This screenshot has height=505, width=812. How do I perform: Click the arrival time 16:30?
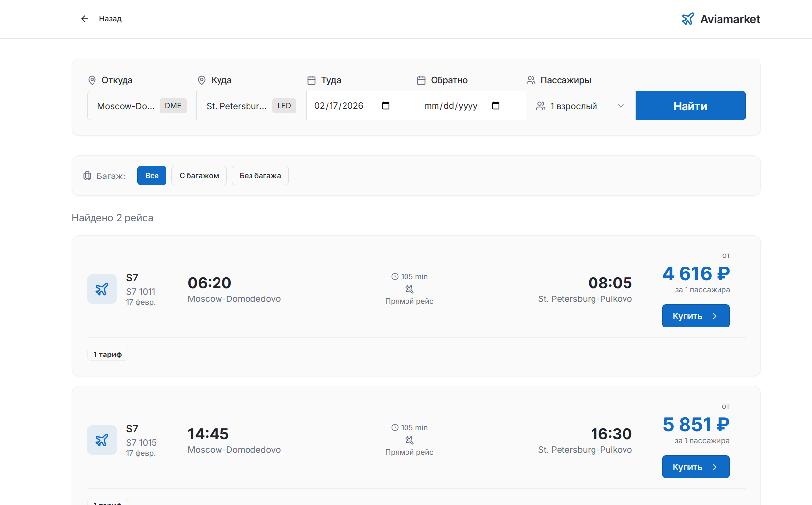(611, 434)
